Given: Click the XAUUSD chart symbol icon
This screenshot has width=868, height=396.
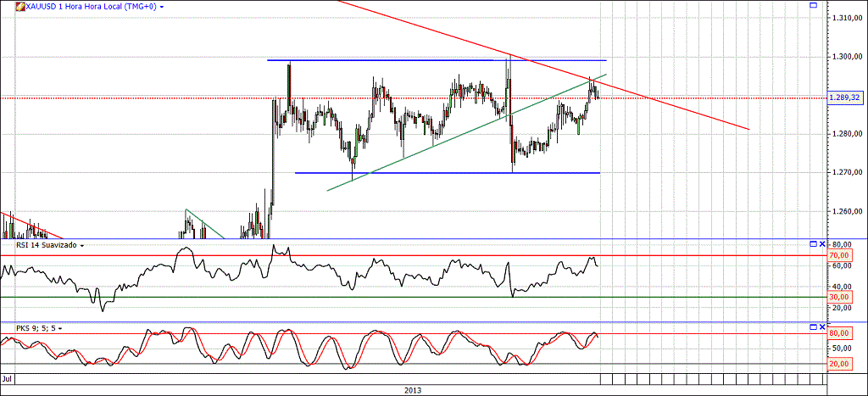Looking at the screenshot, I should [x=19, y=7].
